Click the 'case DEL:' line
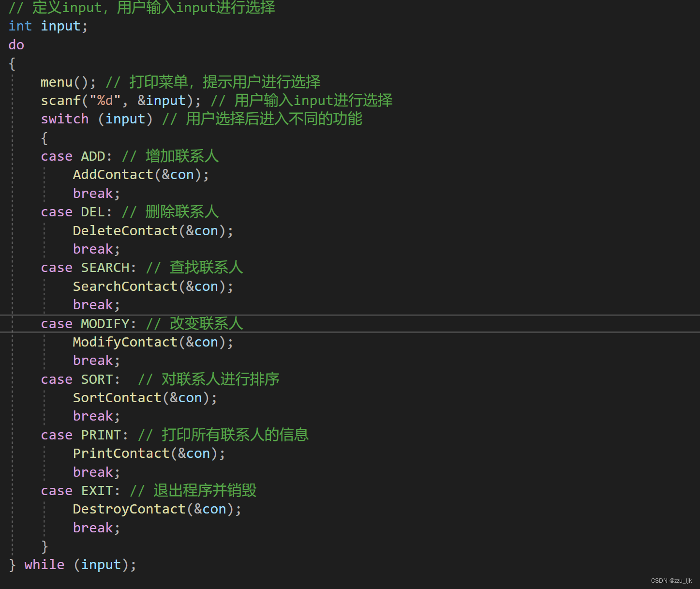 tap(76, 212)
